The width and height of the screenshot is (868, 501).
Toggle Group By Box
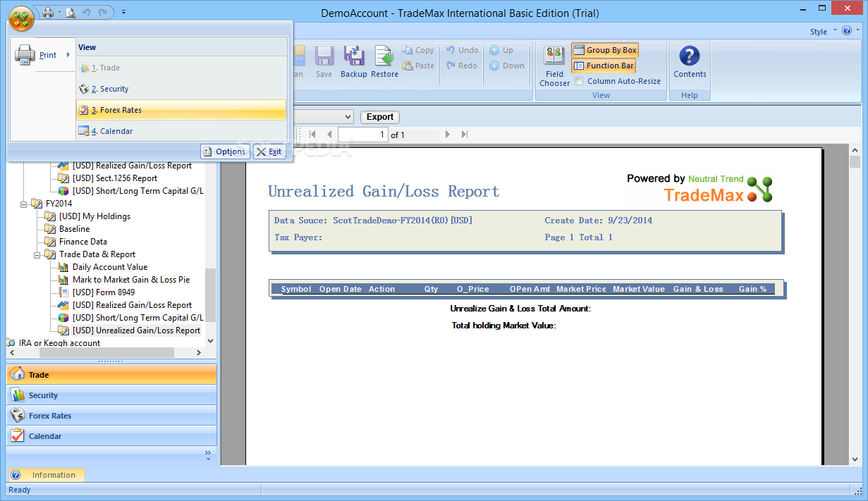coord(605,50)
